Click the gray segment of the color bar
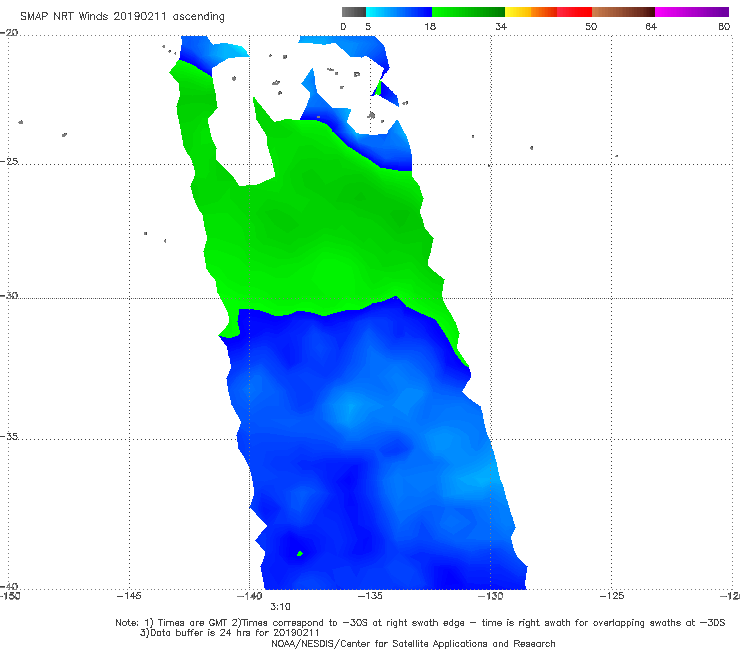The height and width of the screenshot is (650, 740). [354, 12]
